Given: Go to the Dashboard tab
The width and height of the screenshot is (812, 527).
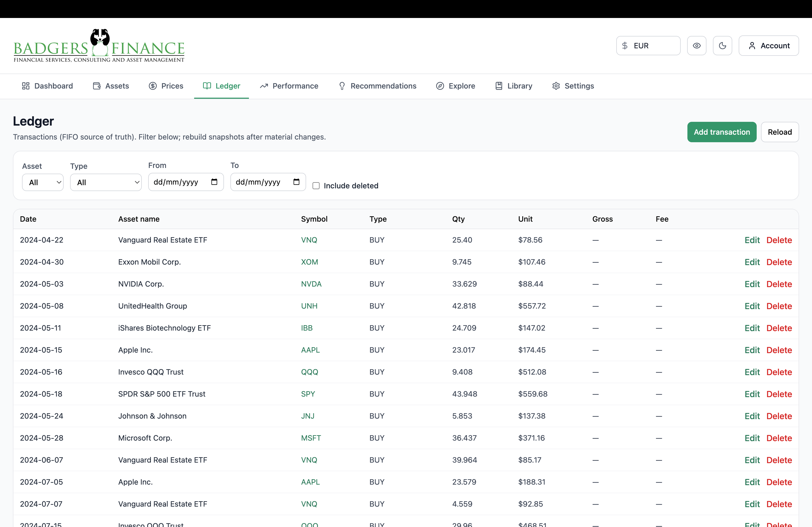Looking at the screenshot, I should (x=48, y=86).
